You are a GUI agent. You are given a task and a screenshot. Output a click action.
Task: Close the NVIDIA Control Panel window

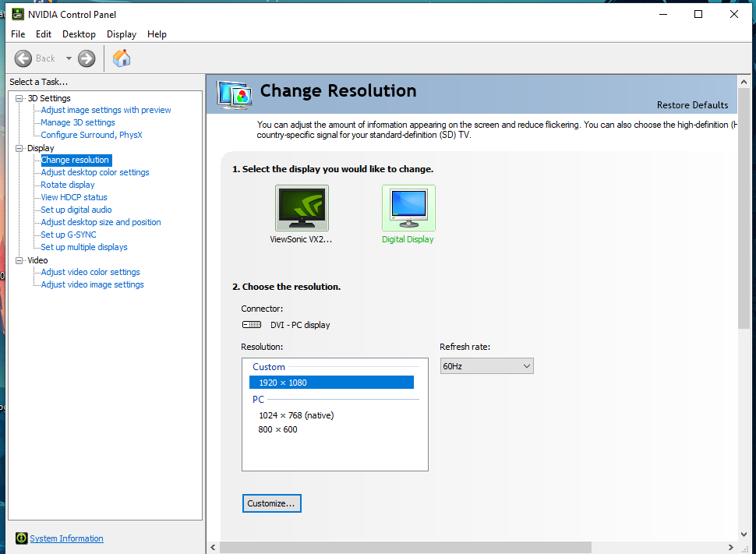(x=734, y=15)
